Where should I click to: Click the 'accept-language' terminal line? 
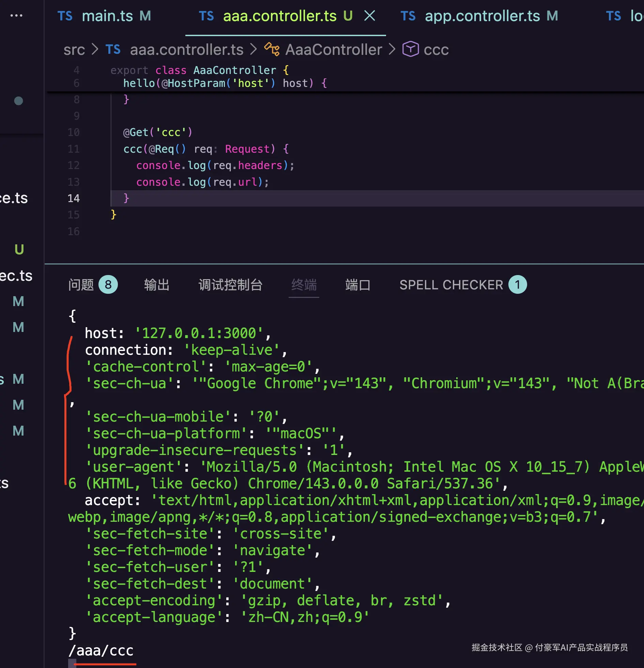click(x=227, y=617)
